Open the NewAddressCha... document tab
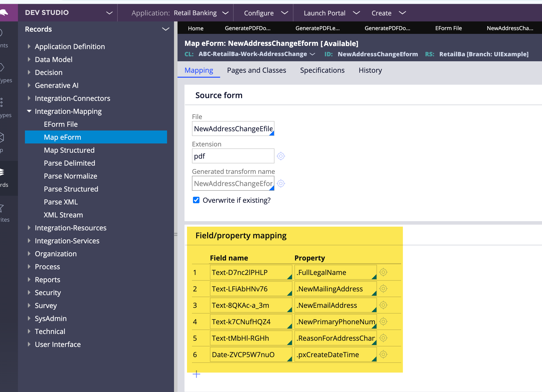 coord(510,28)
